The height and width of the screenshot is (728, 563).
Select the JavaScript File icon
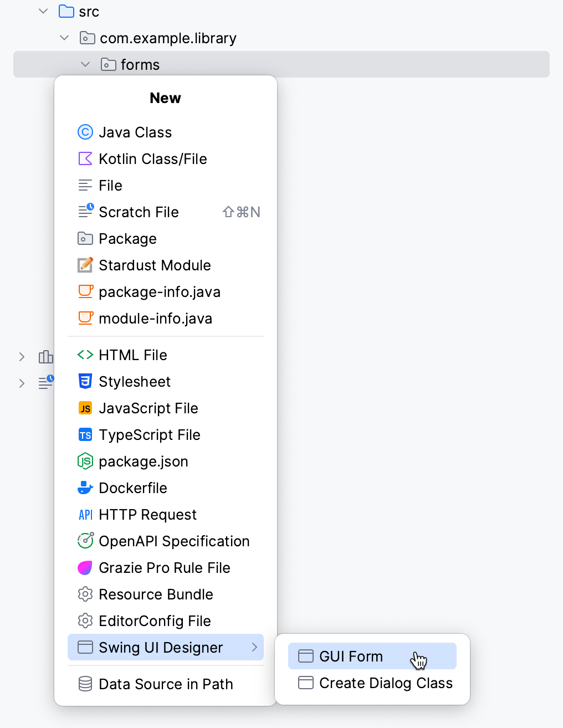[x=85, y=408]
